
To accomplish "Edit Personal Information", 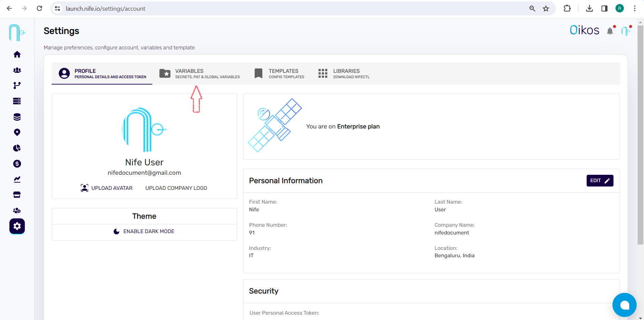I will 599,180.
